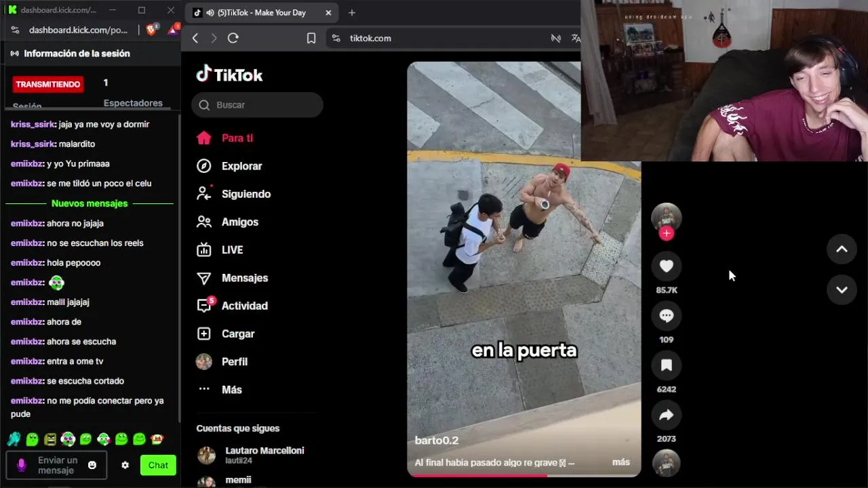
Task: Open the emoji picker smiley icon
Action: 92,465
